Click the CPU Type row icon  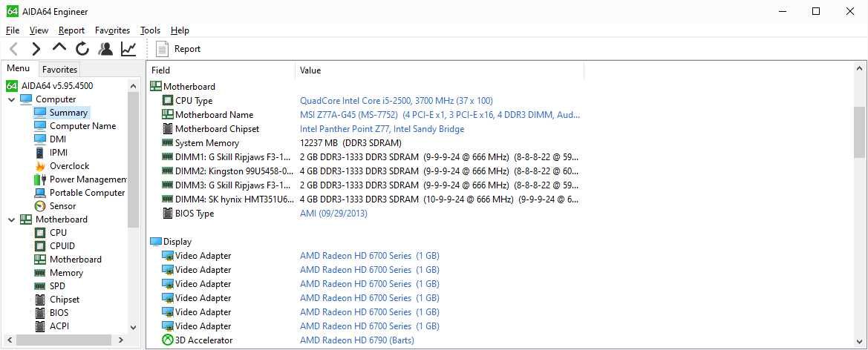pos(167,101)
